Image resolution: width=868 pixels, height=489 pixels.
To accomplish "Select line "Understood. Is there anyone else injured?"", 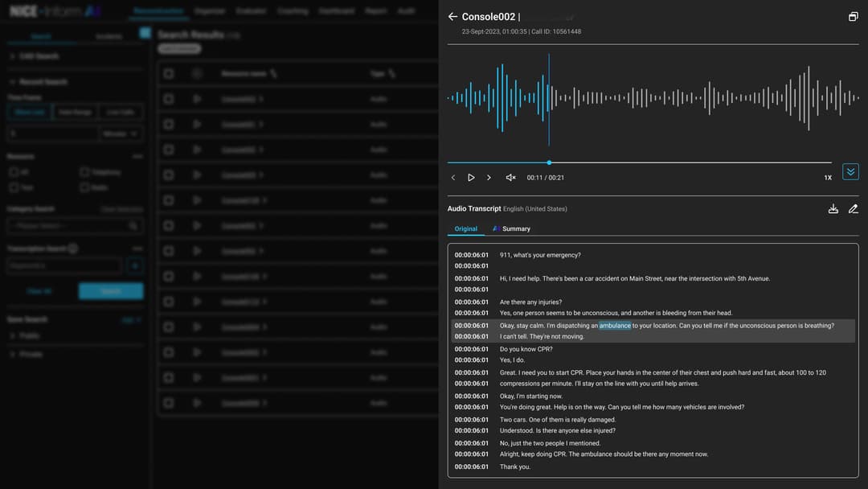I will tap(558, 431).
